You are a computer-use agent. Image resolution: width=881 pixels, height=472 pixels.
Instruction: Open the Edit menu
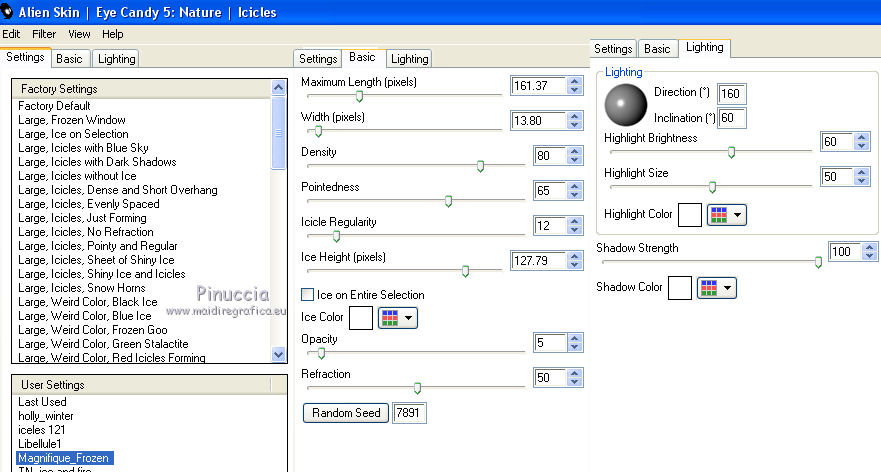[x=11, y=34]
